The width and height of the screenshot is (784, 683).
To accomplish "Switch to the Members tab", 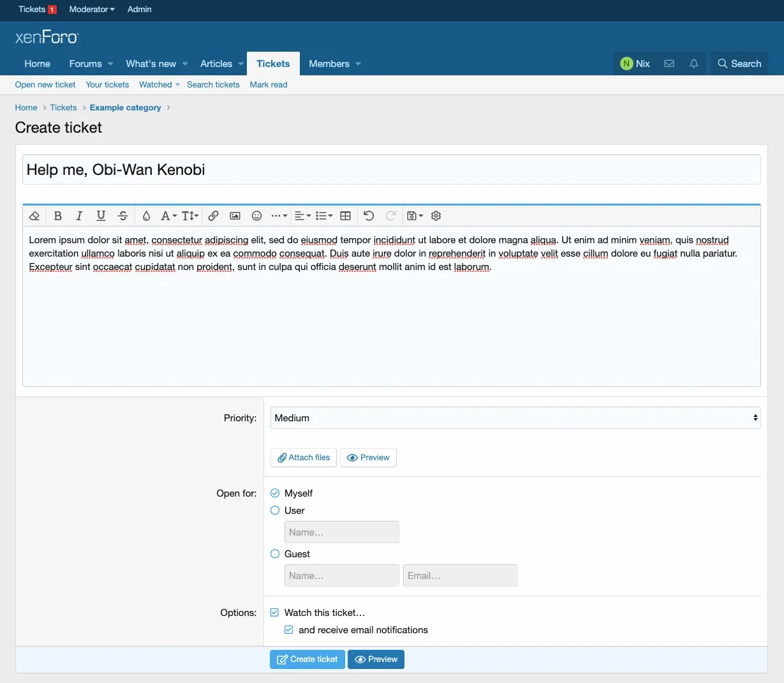I will [x=329, y=64].
